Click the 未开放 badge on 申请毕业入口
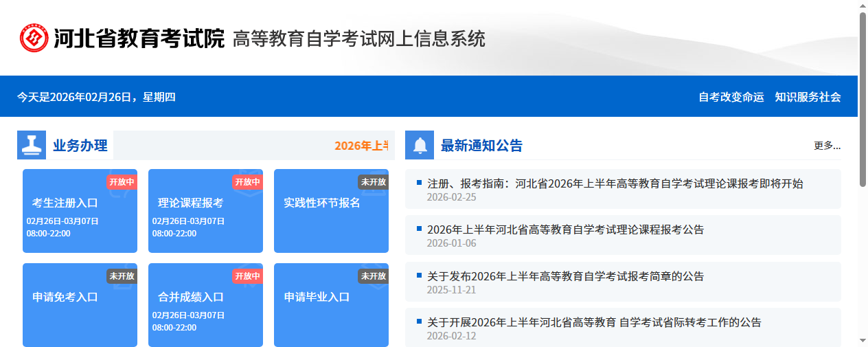Image resolution: width=868 pixels, height=347 pixels. coord(373,276)
